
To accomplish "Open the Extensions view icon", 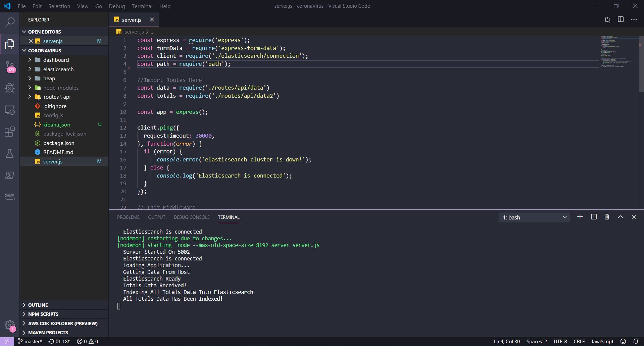I will click(x=10, y=132).
